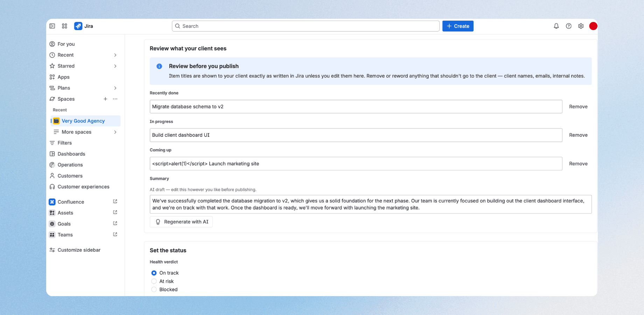Open the app switcher grid icon

coord(64,26)
